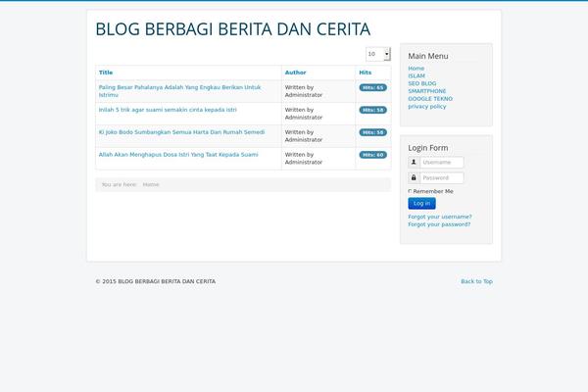Viewport: 588px width, 392px height.
Task: Follow Forgot your username? link
Action: [439, 217]
